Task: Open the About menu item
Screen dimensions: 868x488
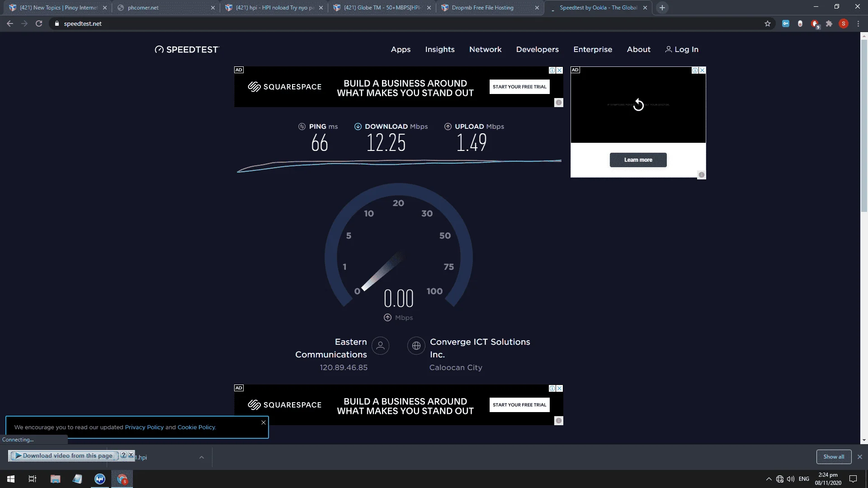Action: (x=638, y=50)
